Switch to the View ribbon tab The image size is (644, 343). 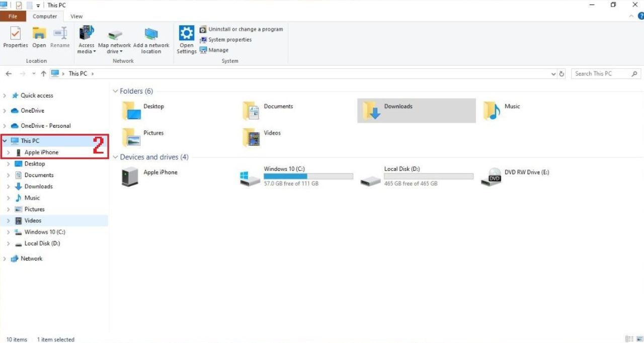76,17
